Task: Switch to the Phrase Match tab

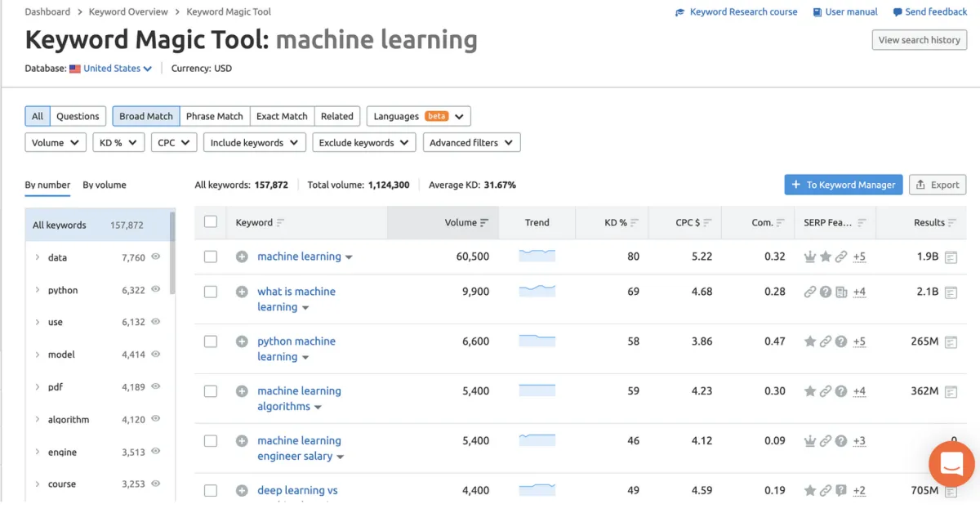Action: point(214,116)
